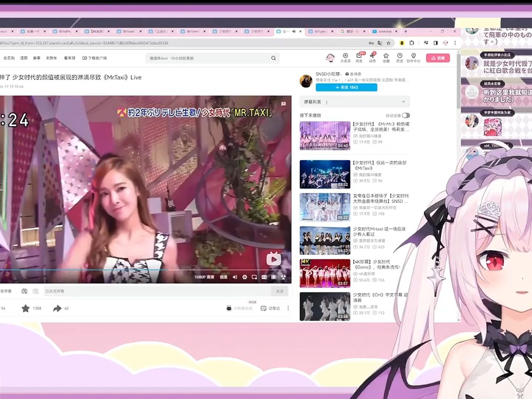
Task: Open the 漫画 nav link
Action: pos(24,58)
